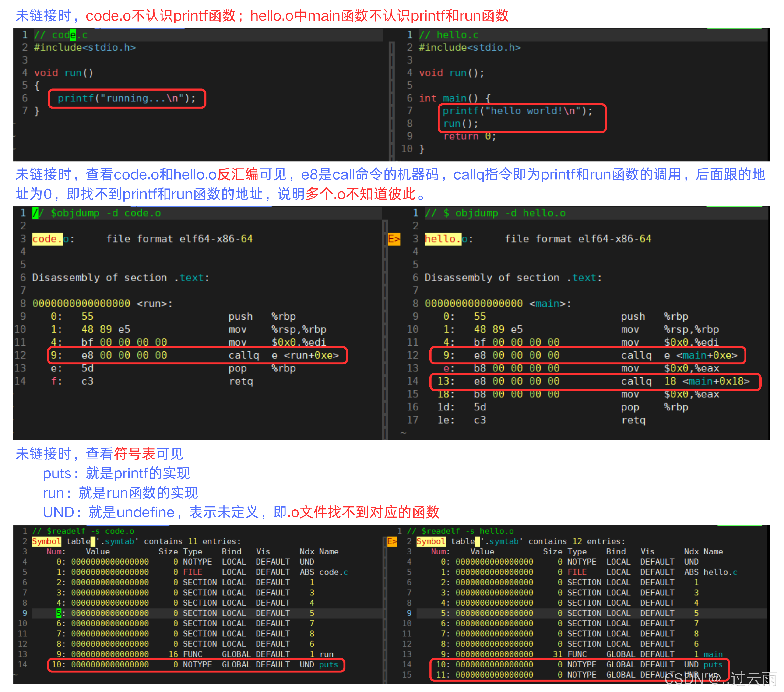Click highlighted Symbol word in code.o readelf

pos(46,541)
